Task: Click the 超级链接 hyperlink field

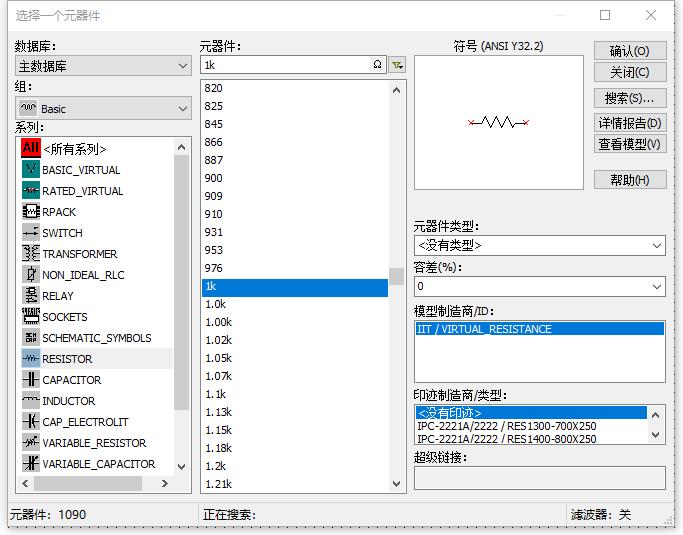Action: coord(540,478)
